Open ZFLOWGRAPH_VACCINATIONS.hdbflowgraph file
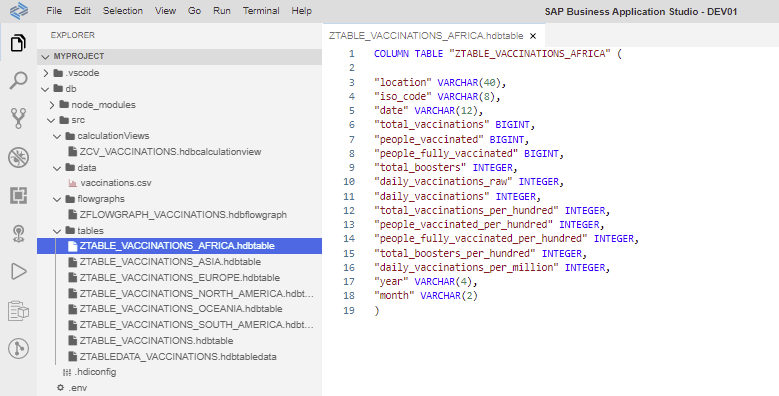 pos(178,215)
